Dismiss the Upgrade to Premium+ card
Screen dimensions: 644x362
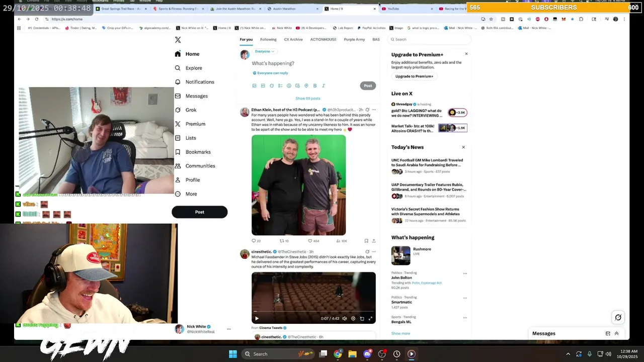tap(466, 54)
